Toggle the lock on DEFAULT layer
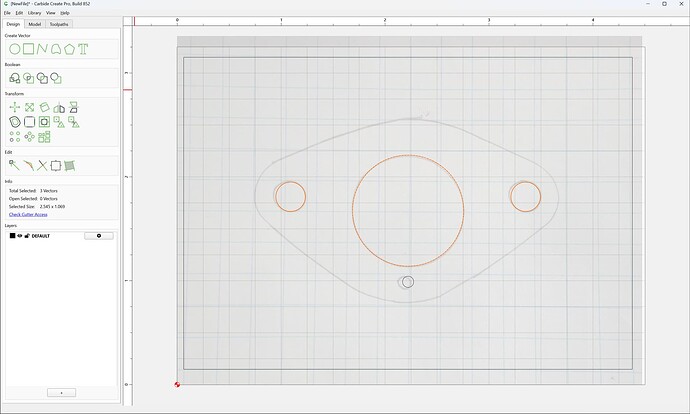690x414 pixels. 26,236
